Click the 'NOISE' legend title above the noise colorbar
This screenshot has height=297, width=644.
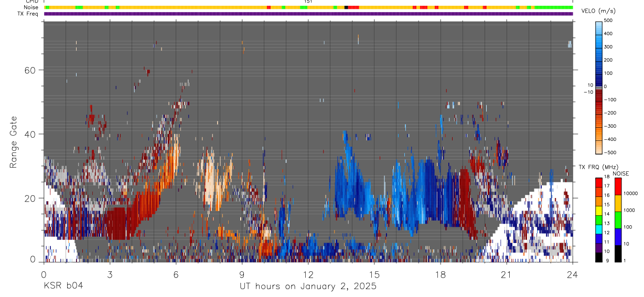(620, 173)
